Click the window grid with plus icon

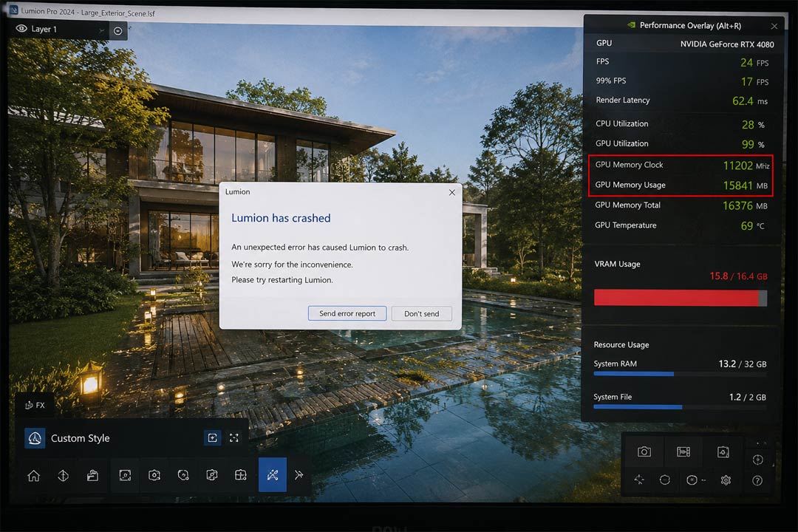point(241,475)
